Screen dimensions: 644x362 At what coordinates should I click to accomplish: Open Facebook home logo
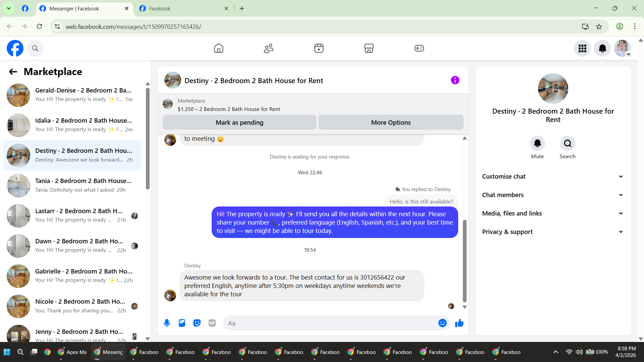[x=15, y=48]
